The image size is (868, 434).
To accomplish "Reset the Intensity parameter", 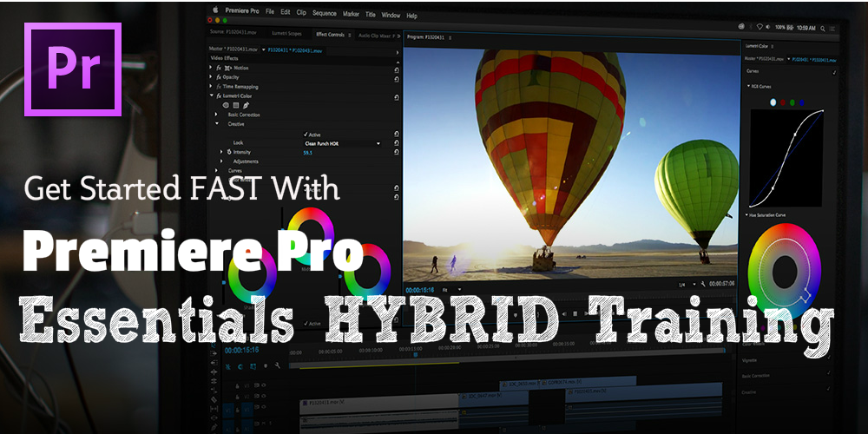I will 397,152.
